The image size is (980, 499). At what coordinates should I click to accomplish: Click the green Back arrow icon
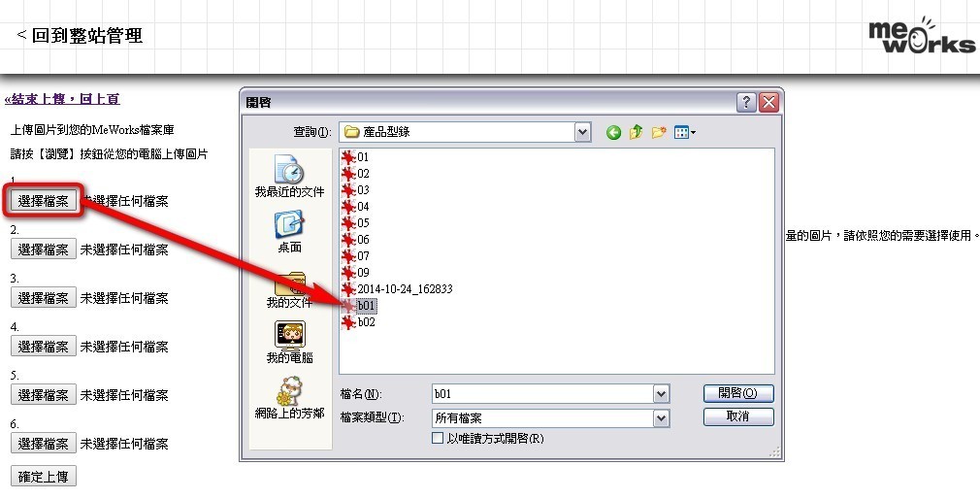coord(613,132)
